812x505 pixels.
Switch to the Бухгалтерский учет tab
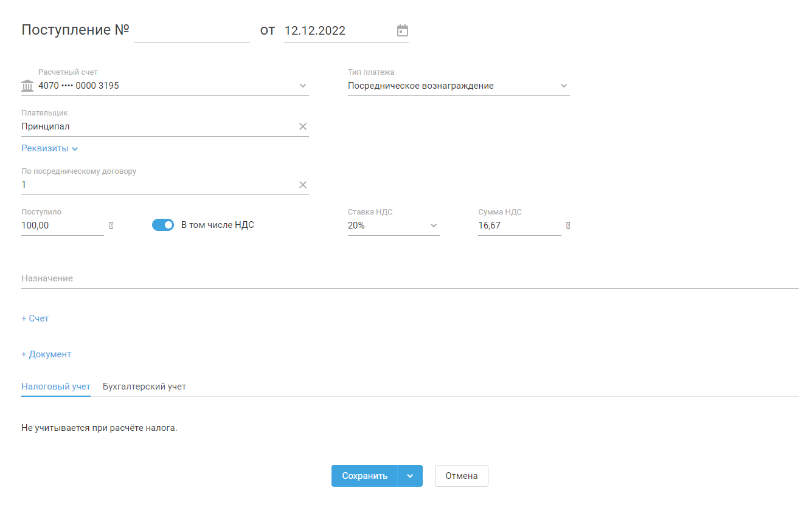coord(144,386)
